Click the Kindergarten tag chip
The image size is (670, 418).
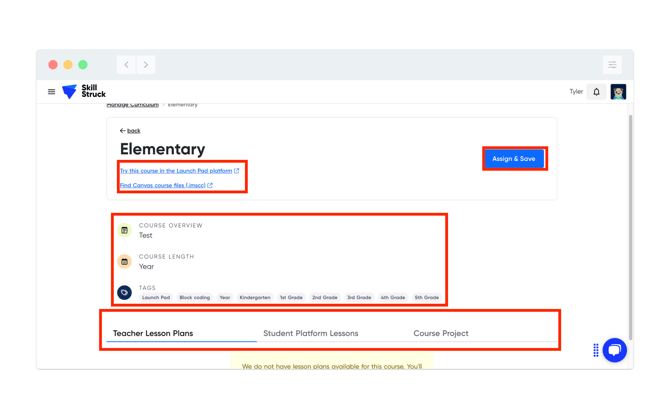(x=255, y=298)
